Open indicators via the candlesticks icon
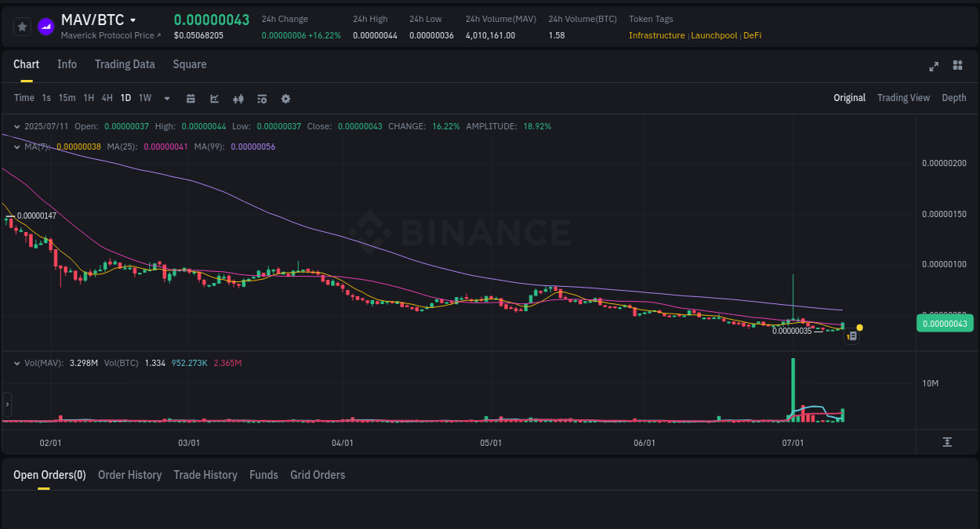 [238, 98]
